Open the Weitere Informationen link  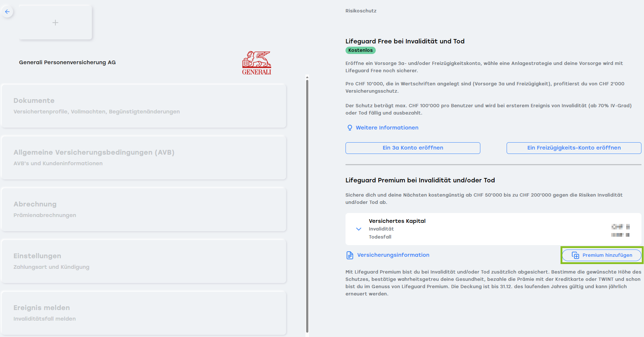387,128
